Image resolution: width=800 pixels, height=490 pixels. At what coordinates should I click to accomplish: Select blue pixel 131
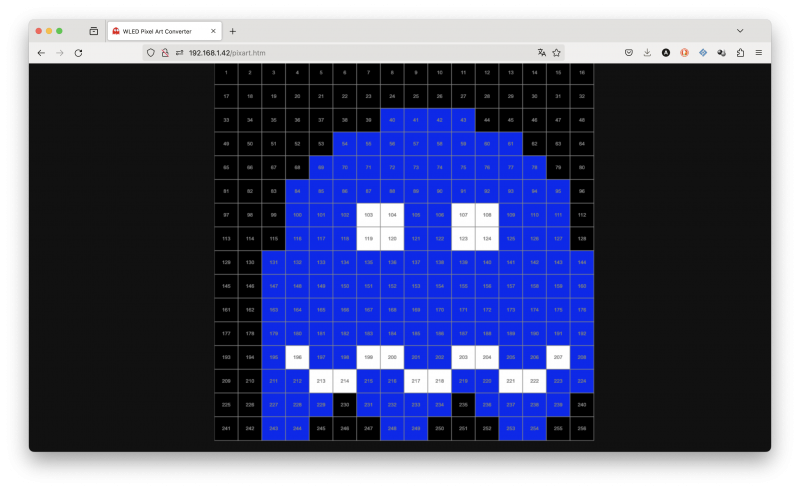click(x=273, y=262)
